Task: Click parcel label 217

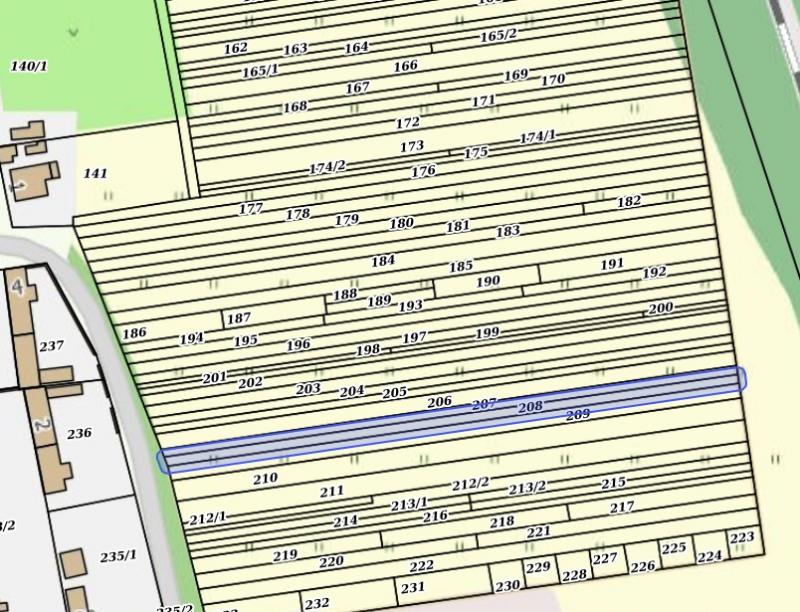Action: [622, 507]
